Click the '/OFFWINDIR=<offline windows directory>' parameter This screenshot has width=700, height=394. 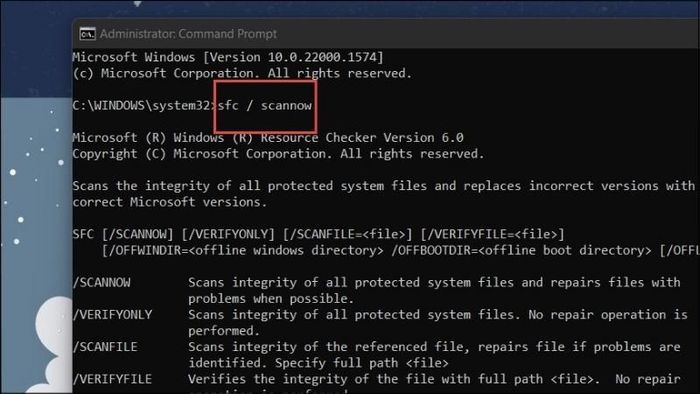[x=242, y=250]
